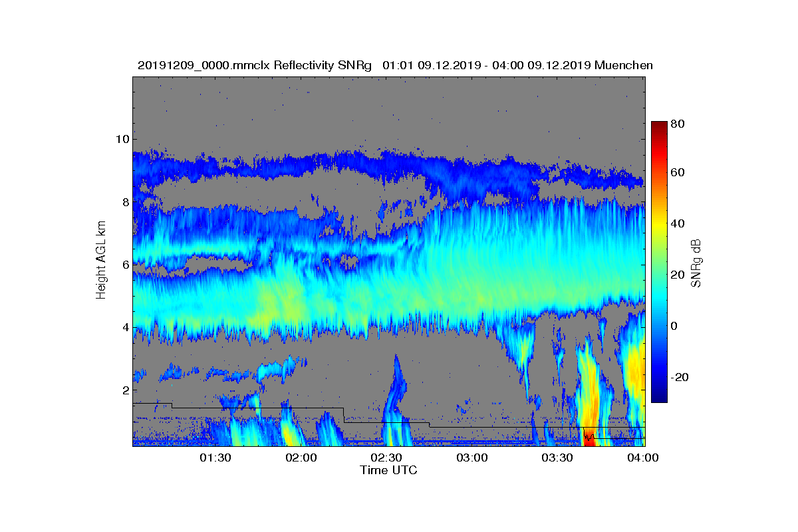Viewport: 798px width, 532px height.
Task: Click the "Height AGL km" axis label
Action: (101, 261)
